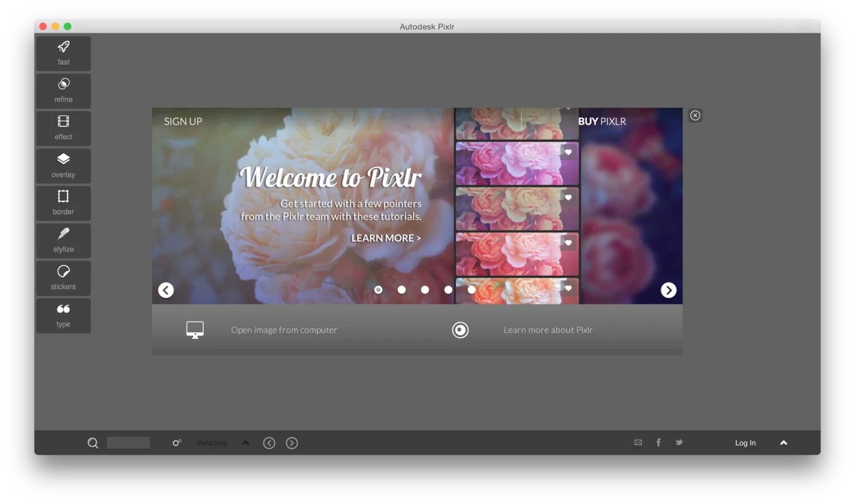The width and height of the screenshot is (855, 504).
Task: Click the green fullscreen window button
Action: (67, 26)
